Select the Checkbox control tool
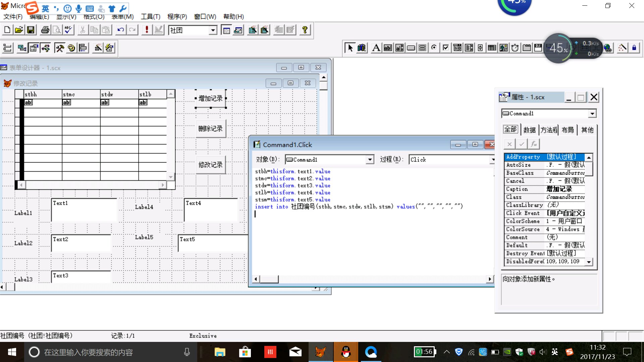This screenshot has height=362, width=644. tap(446, 48)
